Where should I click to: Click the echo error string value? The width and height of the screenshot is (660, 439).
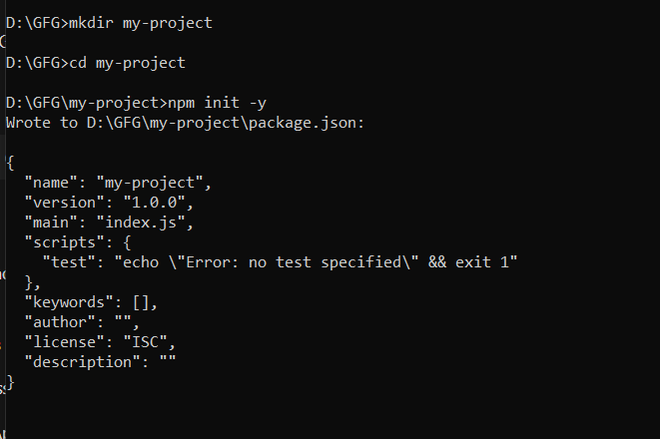pos(316,262)
